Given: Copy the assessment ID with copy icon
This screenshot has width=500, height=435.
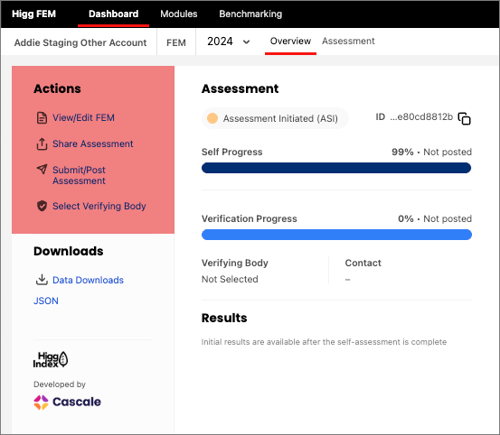Looking at the screenshot, I should click(x=464, y=118).
